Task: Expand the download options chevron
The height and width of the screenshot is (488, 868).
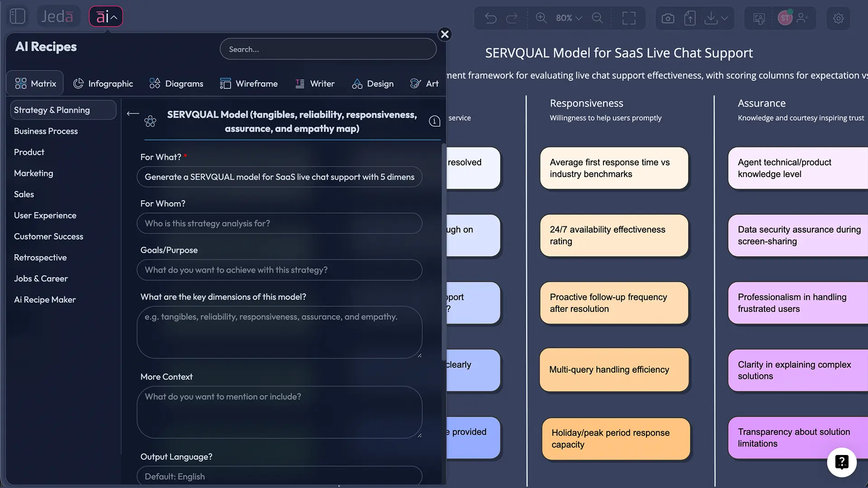Action: (725, 19)
